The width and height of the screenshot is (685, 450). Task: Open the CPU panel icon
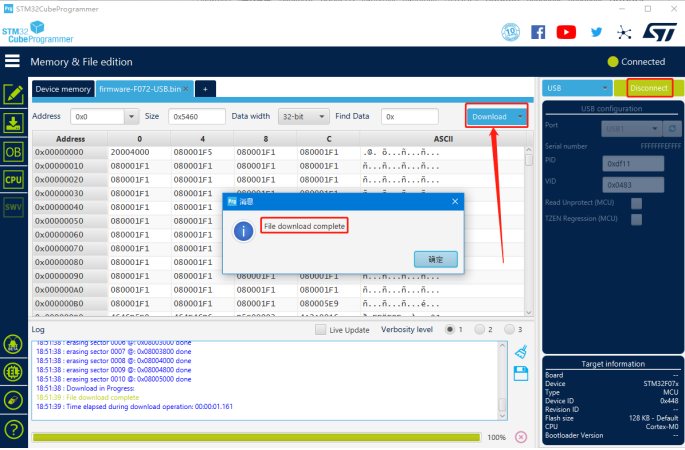click(x=14, y=180)
